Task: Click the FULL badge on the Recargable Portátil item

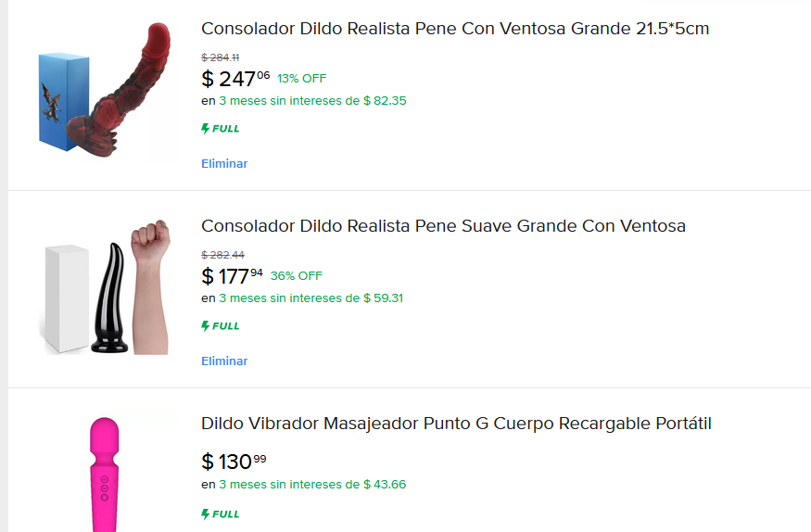Action: [x=221, y=514]
